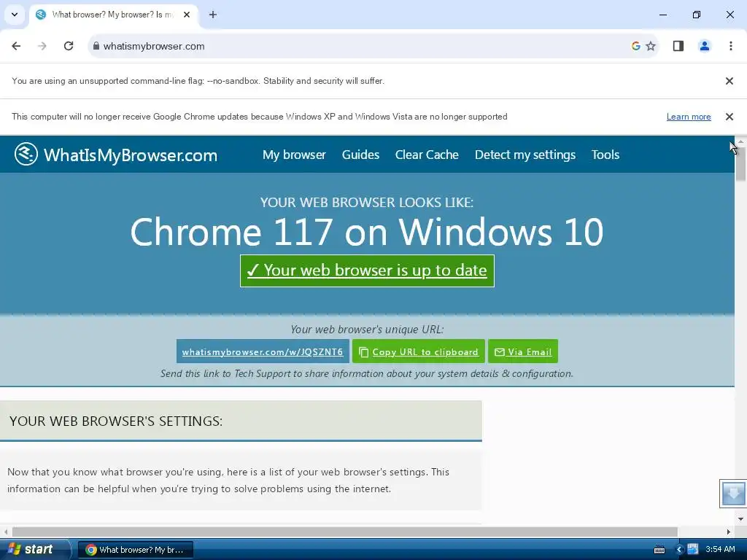Click the Google icon in address bar
747x560 pixels.
[x=635, y=46]
